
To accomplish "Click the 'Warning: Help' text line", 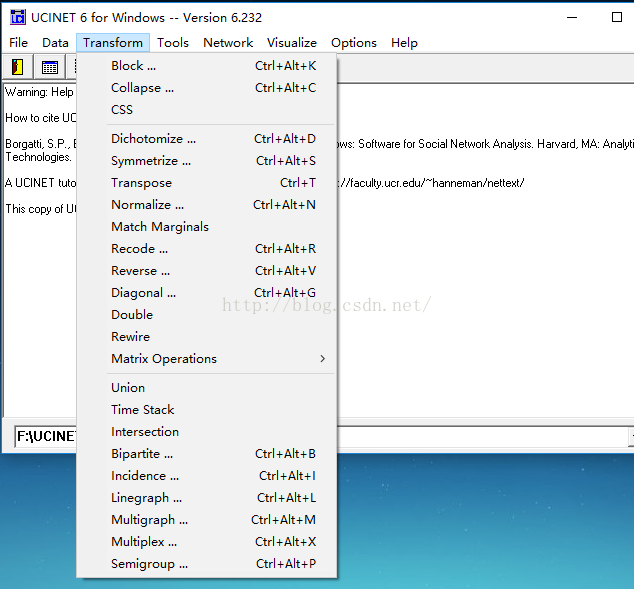I will pos(39,92).
